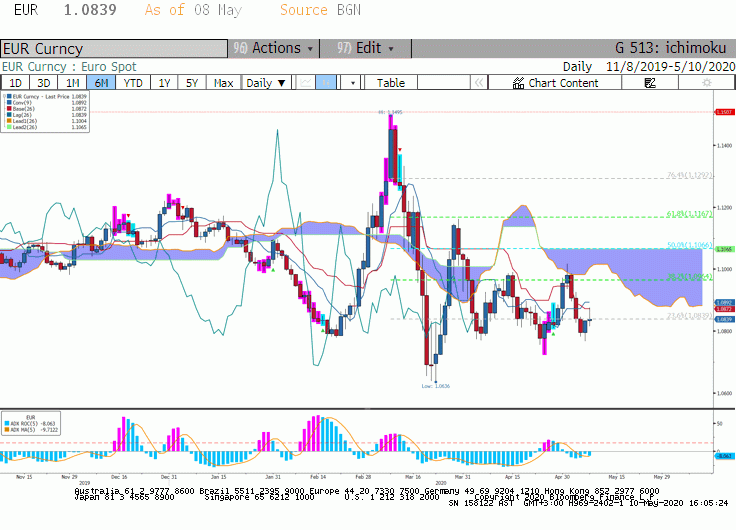Collapse panel with double left arrows
Screen dimensions: 736x530
pos(479,83)
